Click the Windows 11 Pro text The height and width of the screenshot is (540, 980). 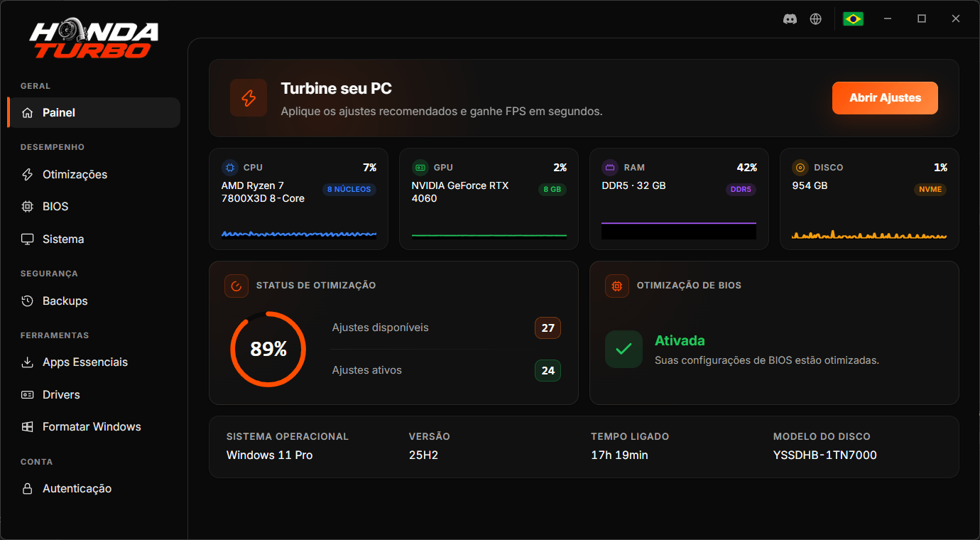[x=269, y=455]
